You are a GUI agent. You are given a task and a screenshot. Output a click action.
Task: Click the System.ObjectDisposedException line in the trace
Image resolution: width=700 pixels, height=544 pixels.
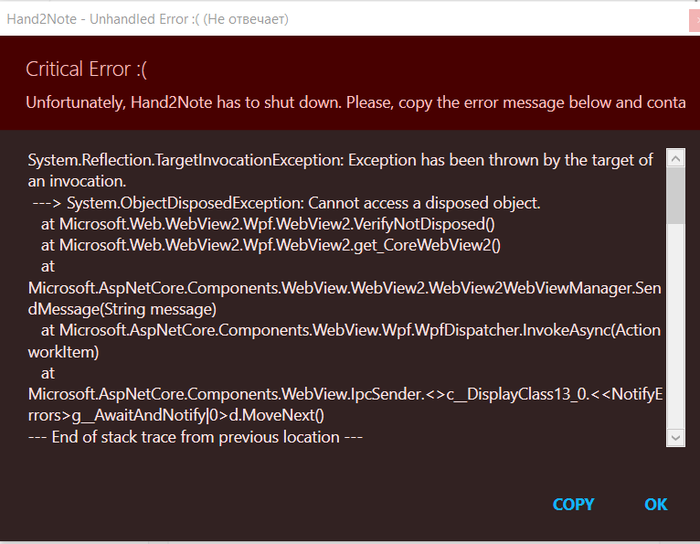pos(286,203)
